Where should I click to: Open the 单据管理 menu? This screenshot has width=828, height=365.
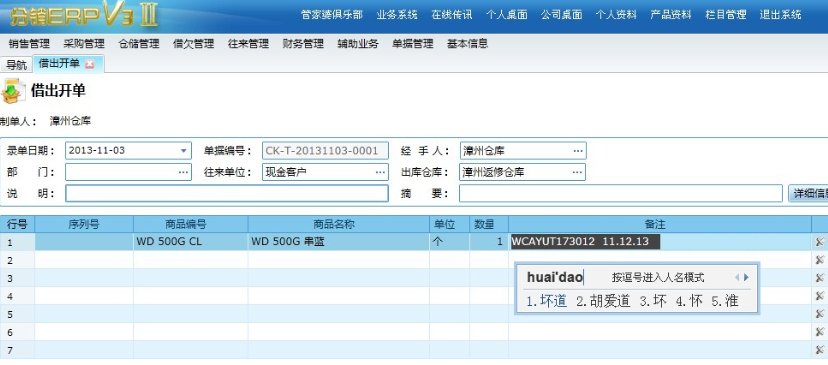tap(412, 44)
